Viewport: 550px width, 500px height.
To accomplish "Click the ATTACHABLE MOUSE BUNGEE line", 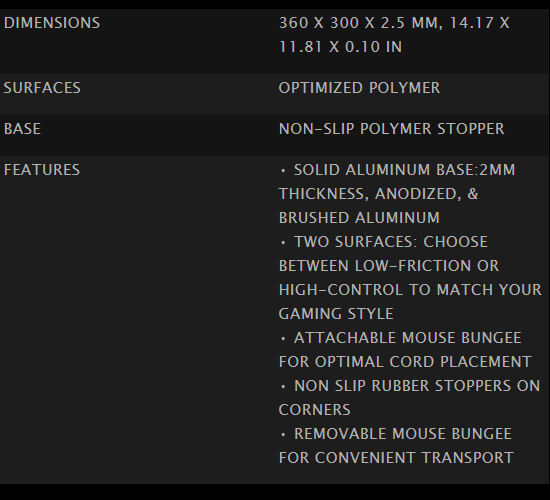I will [401, 338].
